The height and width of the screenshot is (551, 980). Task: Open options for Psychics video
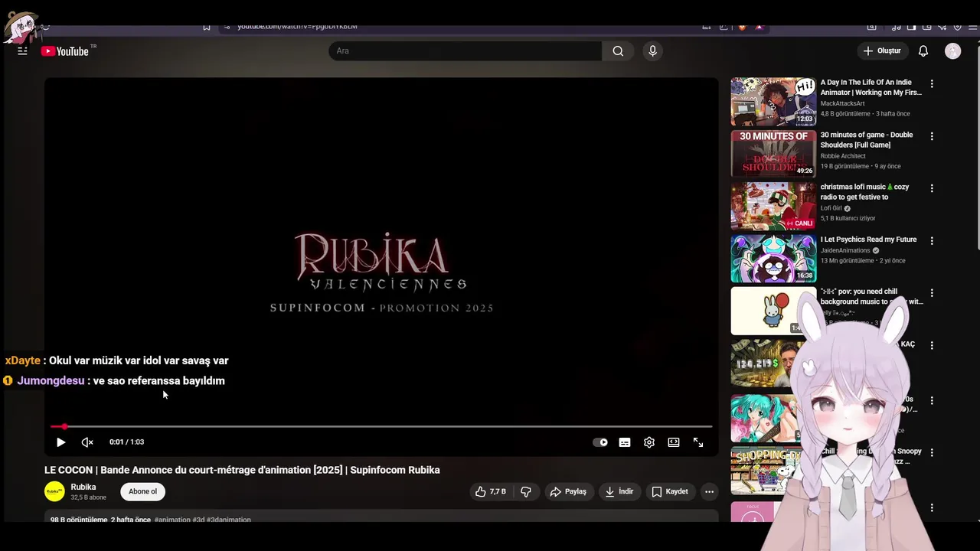pos(932,240)
